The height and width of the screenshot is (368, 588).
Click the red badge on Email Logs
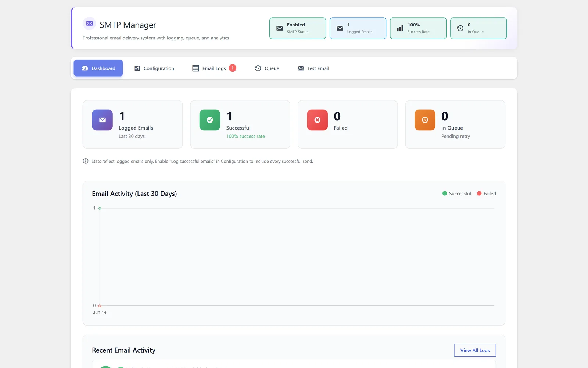pos(233,68)
